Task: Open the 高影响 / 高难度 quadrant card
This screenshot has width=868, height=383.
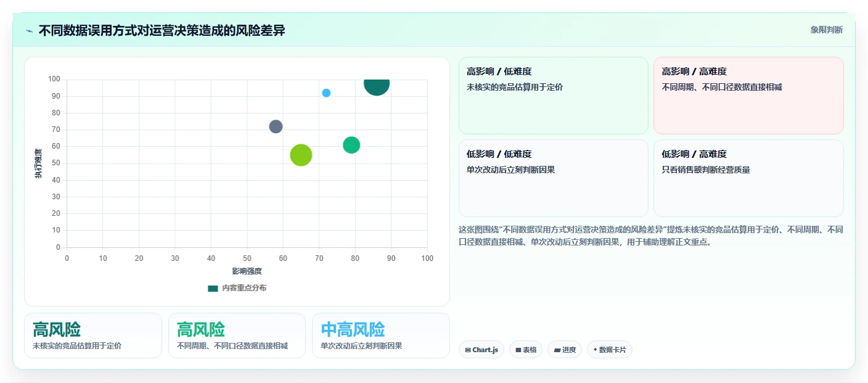Action: [748, 96]
